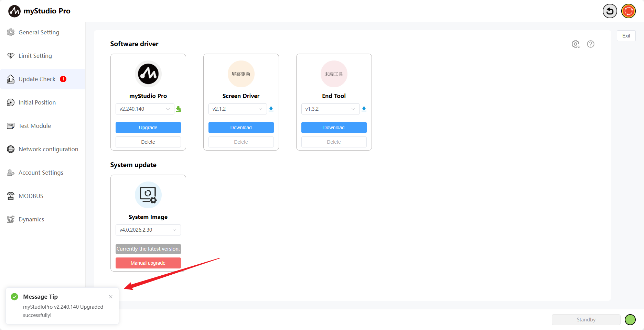
Task: Click the download icon beside End Tool version
Action: (364, 109)
